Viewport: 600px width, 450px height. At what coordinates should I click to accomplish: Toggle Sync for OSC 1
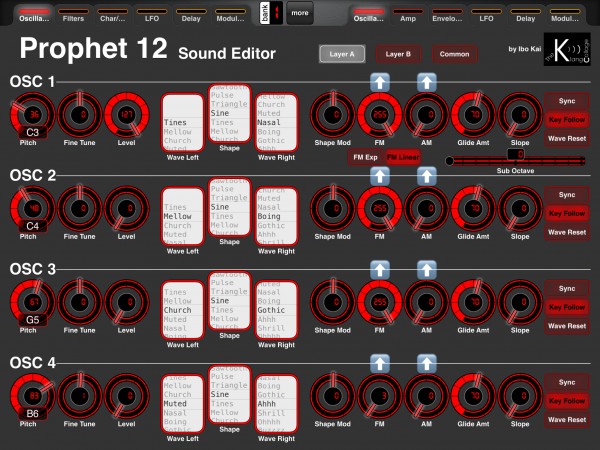pyautogui.click(x=567, y=101)
